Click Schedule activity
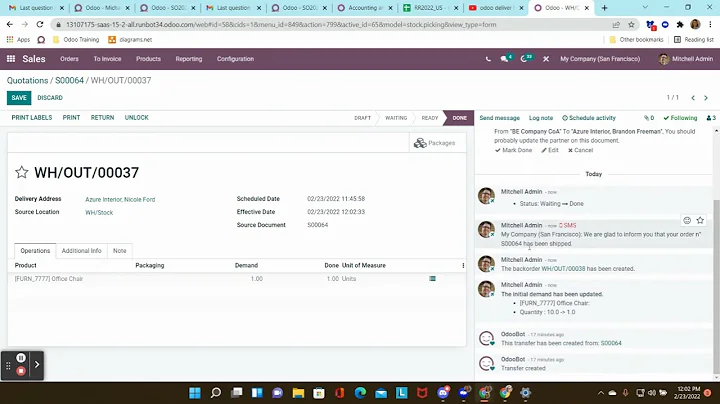Image resolution: width=720 pixels, height=404 pixels. 589,118
